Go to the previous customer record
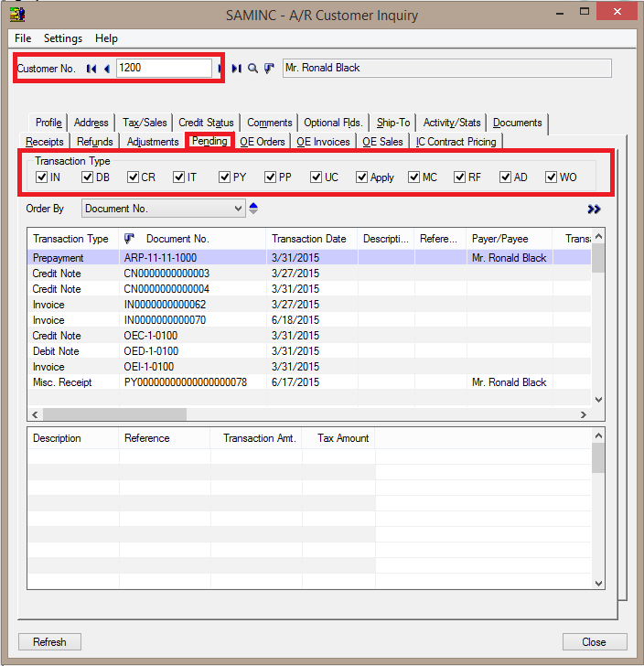This screenshot has width=644, height=666. [x=106, y=69]
